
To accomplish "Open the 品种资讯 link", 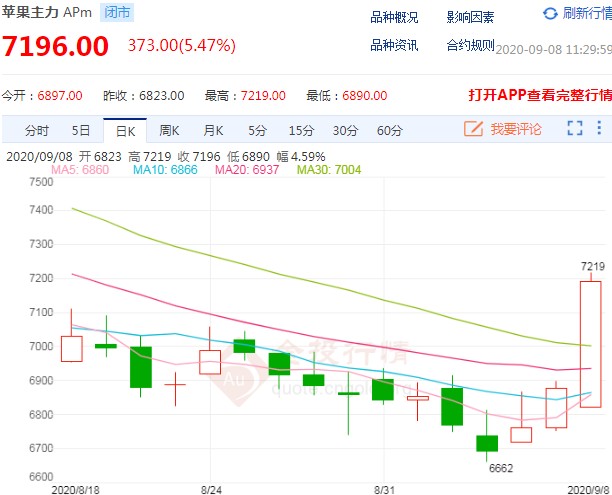I will tap(394, 46).
